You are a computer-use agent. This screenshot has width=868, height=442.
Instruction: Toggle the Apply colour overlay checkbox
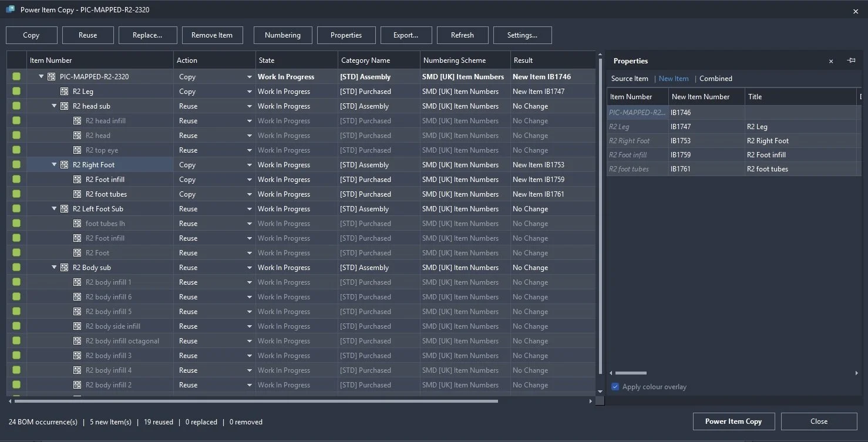[x=615, y=387]
